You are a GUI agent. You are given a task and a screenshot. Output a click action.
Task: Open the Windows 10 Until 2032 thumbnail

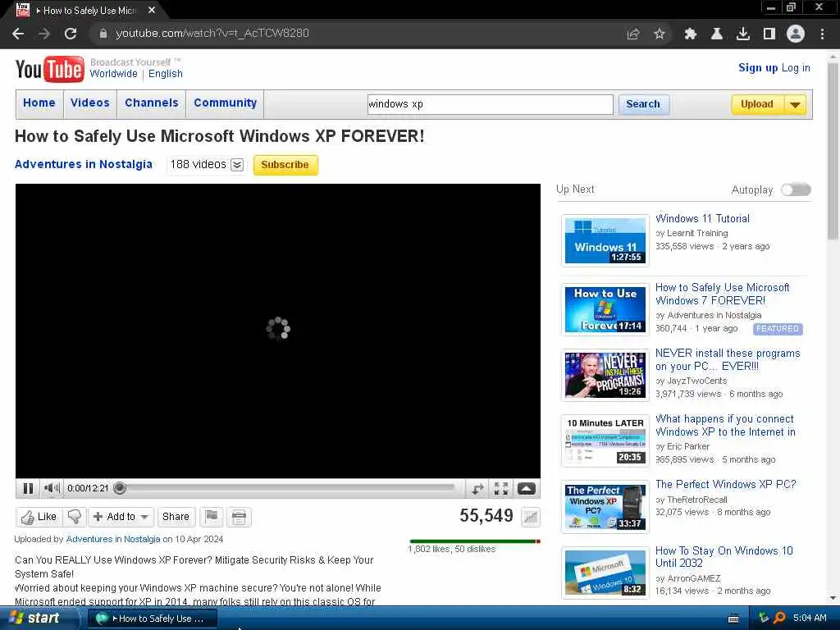click(x=605, y=573)
